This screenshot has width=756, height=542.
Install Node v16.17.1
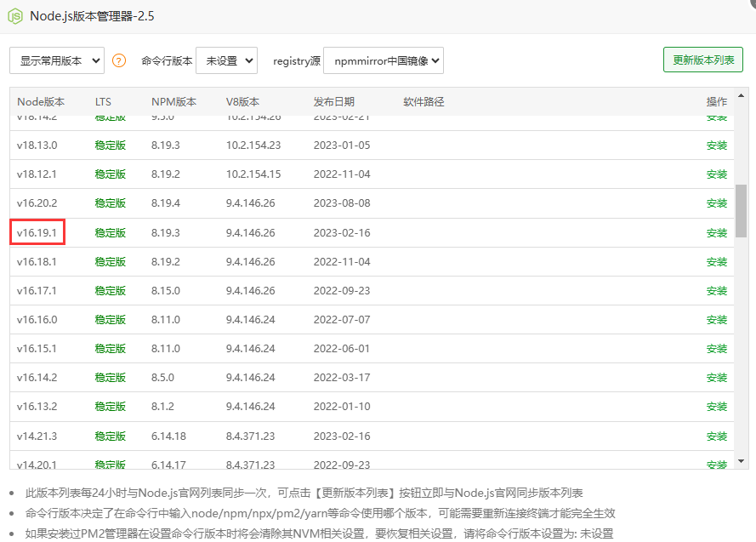(x=717, y=291)
